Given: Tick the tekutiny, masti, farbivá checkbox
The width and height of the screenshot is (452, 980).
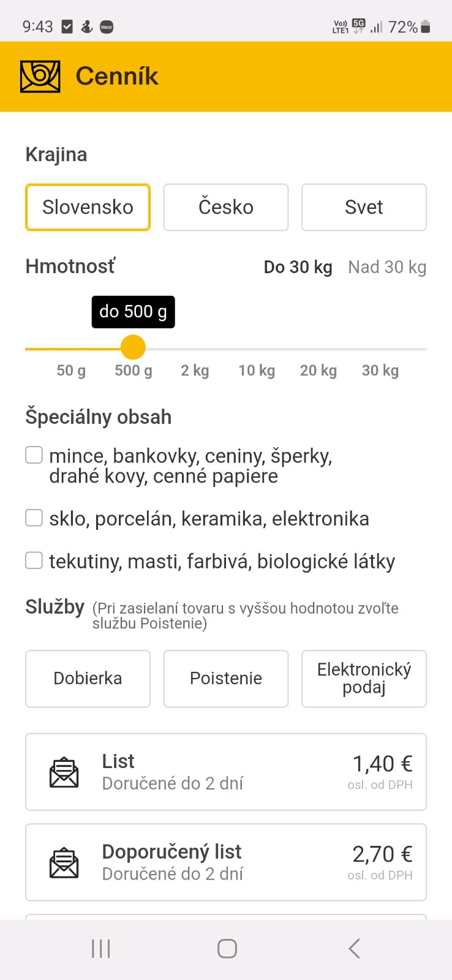Looking at the screenshot, I should [34, 560].
